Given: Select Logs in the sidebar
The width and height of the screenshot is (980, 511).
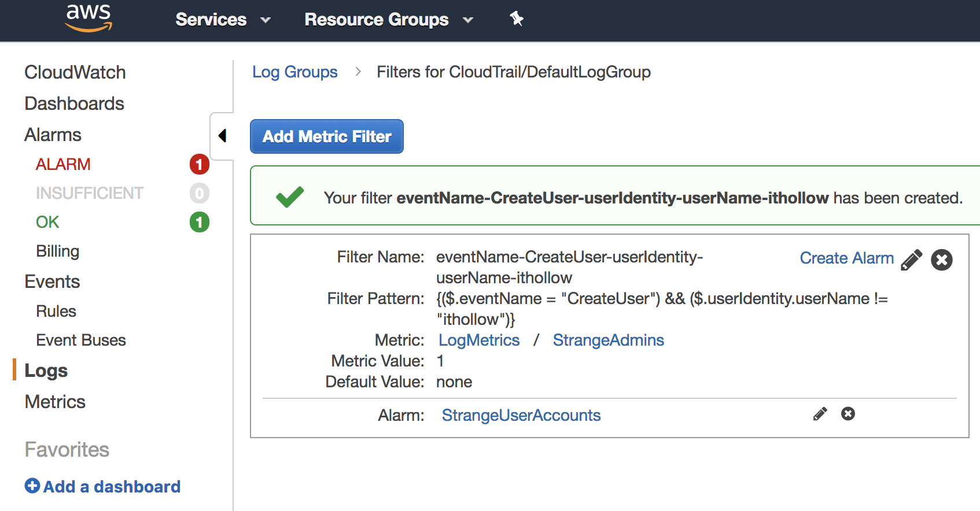Looking at the screenshot, I should pos(46,371).
